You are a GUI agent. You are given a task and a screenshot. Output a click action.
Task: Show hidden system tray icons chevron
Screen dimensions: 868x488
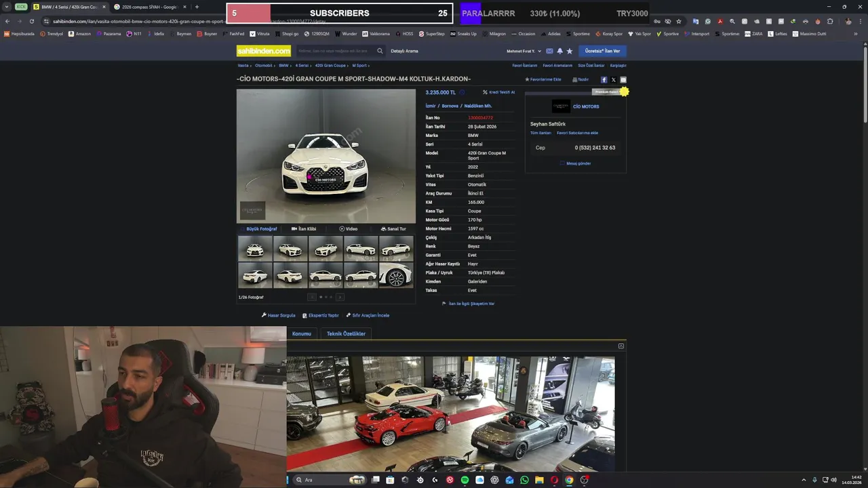tap(804, 480)
